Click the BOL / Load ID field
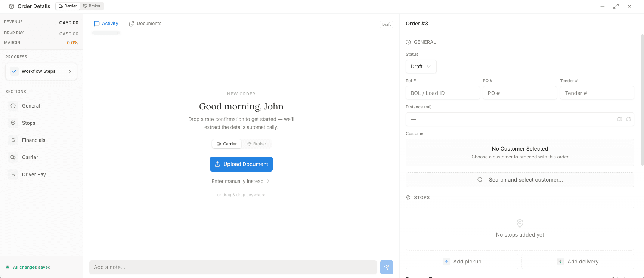 443,93
